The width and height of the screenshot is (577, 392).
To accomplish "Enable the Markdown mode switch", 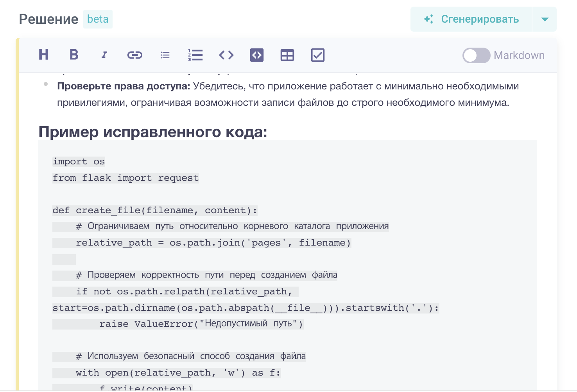I will (476, 55).
